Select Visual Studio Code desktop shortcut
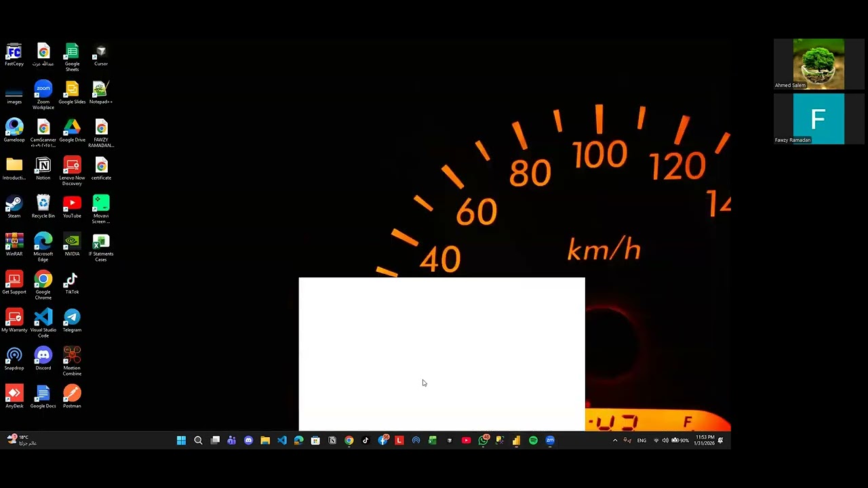The height and width of the screenshot is (488, 868). [43, 323]
